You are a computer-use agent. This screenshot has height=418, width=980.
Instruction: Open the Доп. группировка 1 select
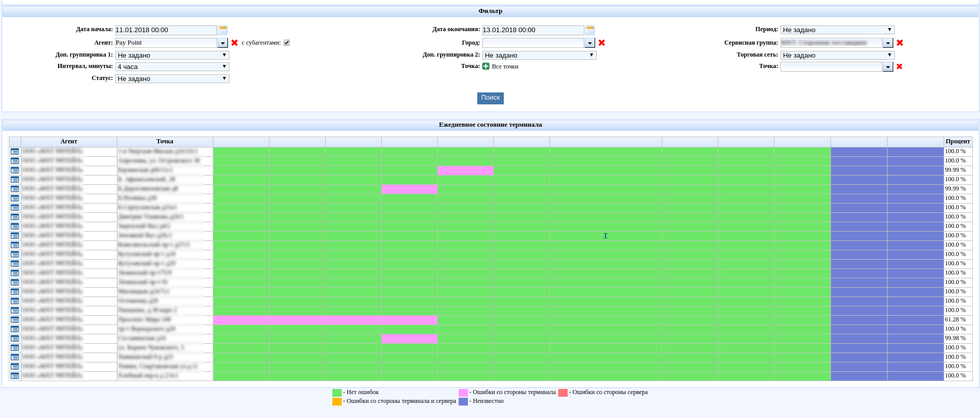(172, 55)
